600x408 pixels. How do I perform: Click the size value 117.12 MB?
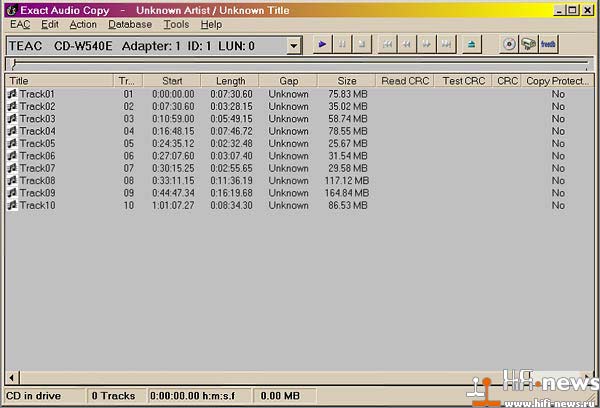(347, 180)
